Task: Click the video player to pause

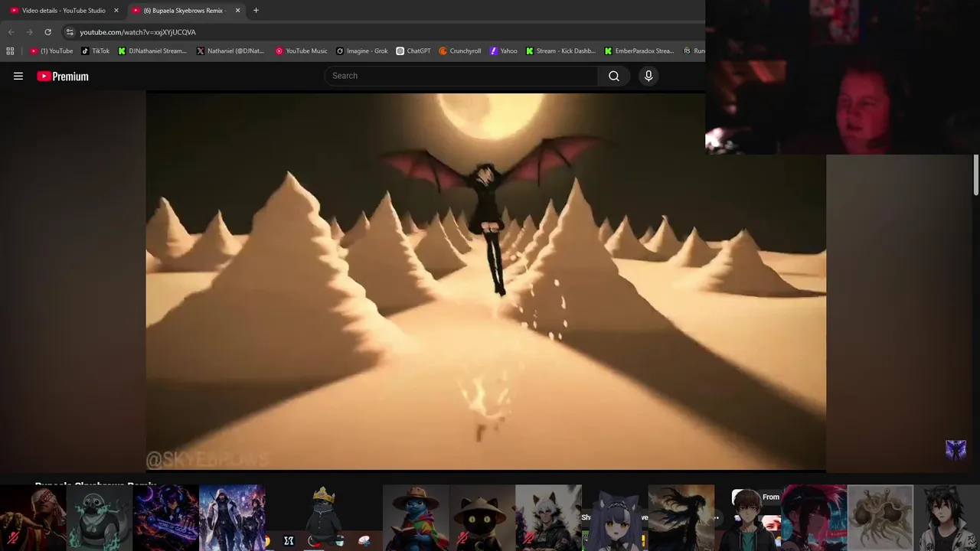Action: tap(485, 281)
